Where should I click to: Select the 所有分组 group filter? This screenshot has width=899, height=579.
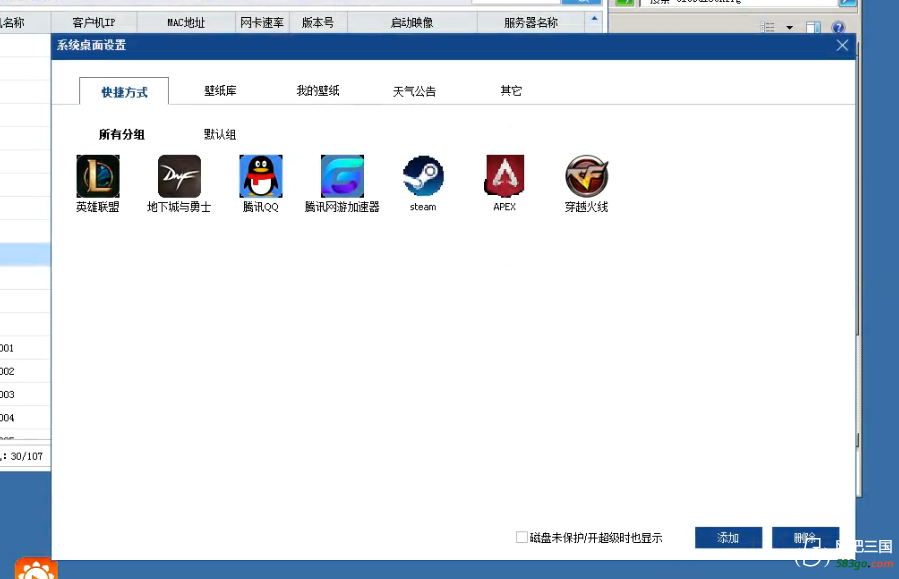coord(122,135)
